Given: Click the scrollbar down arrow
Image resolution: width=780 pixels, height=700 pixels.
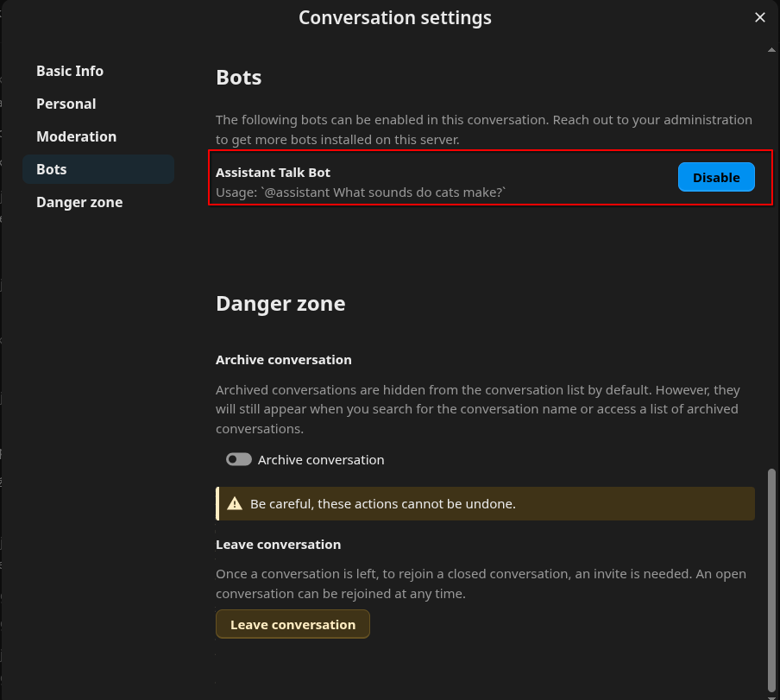Looking at the screenshot, I should [771, 692].
